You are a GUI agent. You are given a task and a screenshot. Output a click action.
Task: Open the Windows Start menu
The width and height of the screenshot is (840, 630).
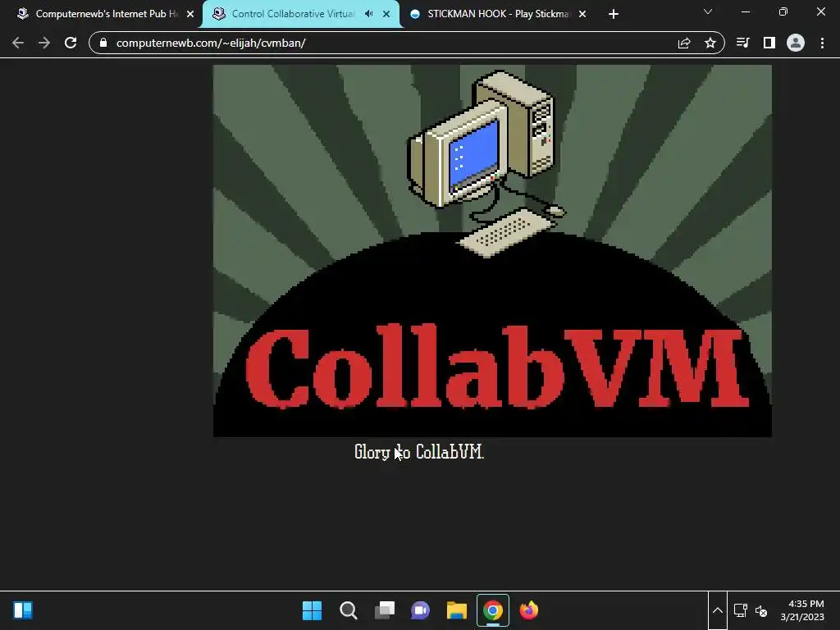coord(313,610)
